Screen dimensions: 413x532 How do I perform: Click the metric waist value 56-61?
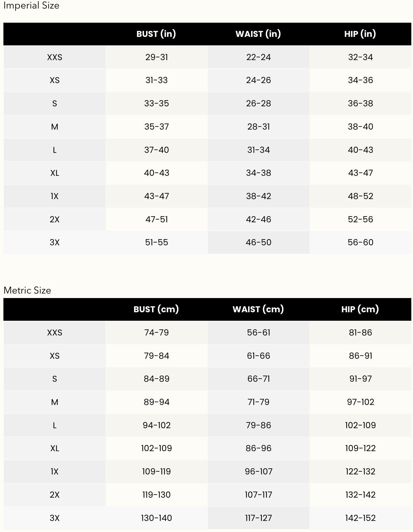click(258, 333)
